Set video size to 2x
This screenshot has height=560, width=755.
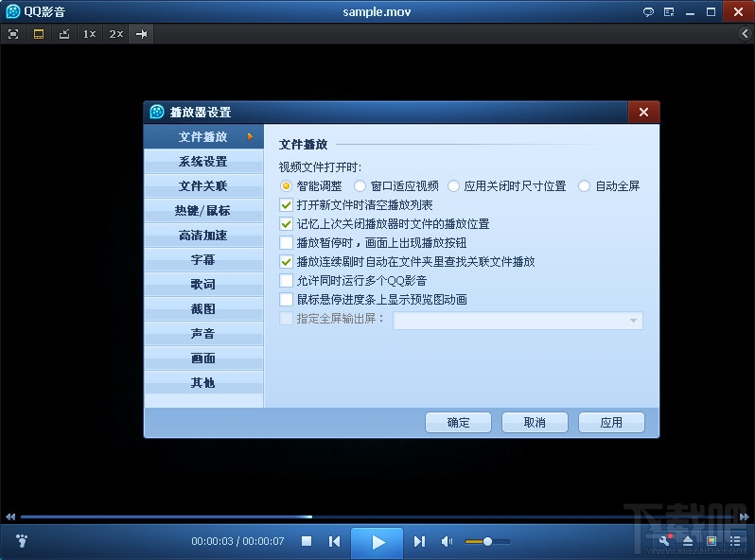(x=115, y=34)
